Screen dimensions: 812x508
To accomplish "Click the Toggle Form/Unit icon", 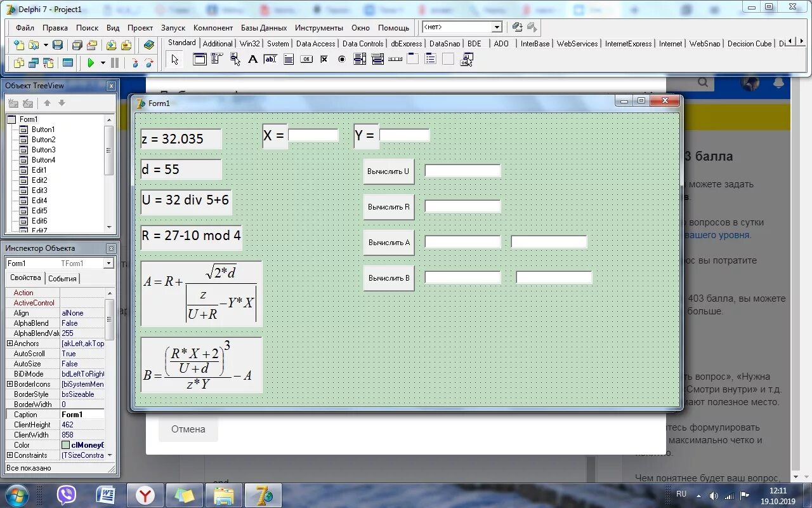I will tap(49, 63).
